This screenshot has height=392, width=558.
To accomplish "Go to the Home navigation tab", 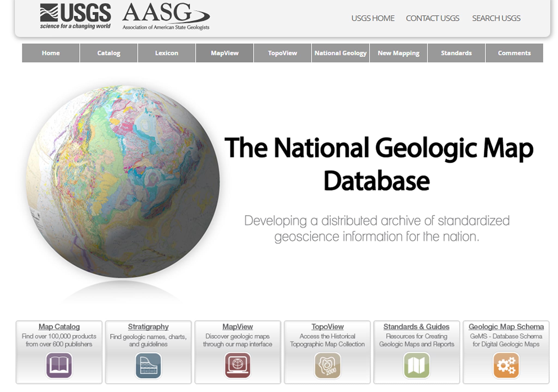I will pyautogui.click(x=51, y=53).
